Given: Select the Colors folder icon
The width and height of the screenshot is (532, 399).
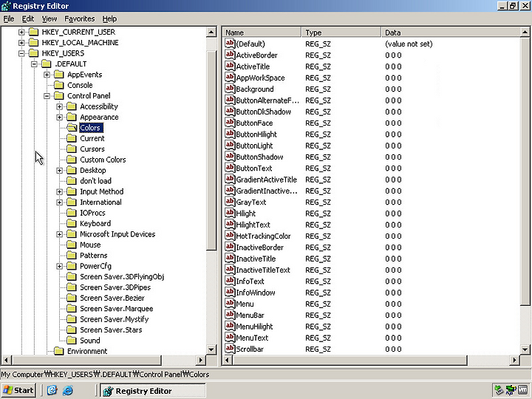Looking at the screenshot, I should (x=72, y=128).
